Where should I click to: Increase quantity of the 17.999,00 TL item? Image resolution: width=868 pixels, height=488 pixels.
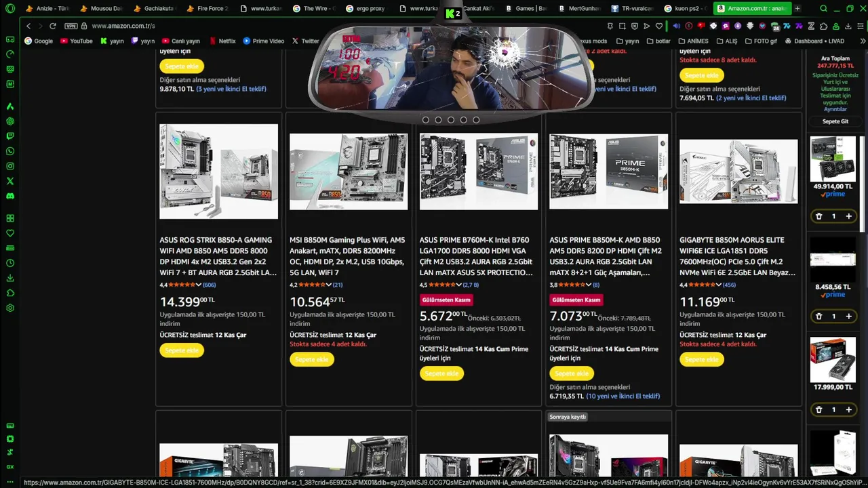point(848,409)
